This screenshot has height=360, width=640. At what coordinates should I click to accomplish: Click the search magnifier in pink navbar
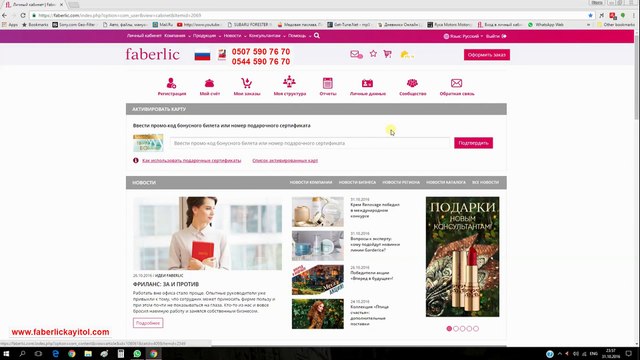click(317, 36)
